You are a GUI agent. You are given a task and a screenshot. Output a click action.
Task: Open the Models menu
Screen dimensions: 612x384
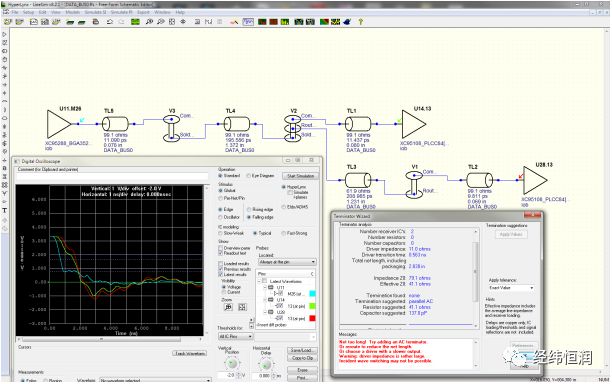pos(73,12)
